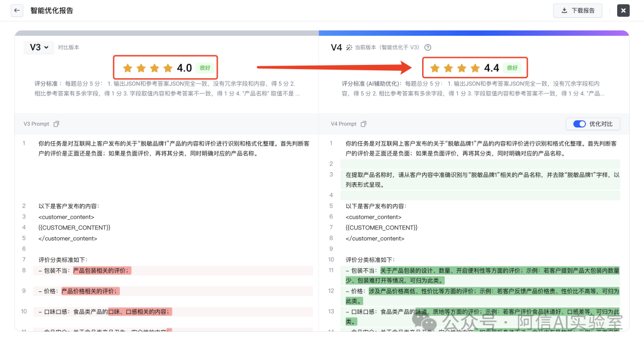
Task: Select the 4.4 rating score in V4
Action: click(491, 68)
